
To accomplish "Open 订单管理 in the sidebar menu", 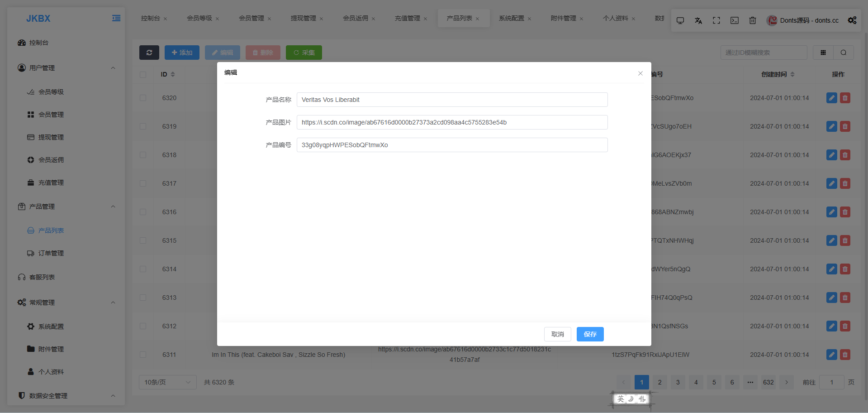I will (51, 253).
